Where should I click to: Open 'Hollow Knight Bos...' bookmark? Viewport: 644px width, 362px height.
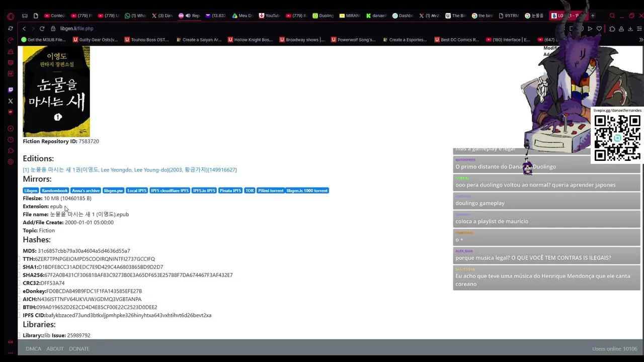pyautogui.click(x=250, y=40)
